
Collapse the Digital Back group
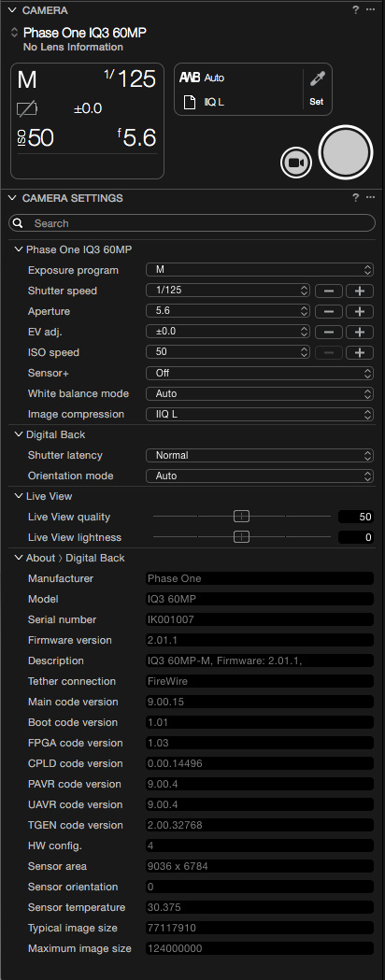(18, 434)
